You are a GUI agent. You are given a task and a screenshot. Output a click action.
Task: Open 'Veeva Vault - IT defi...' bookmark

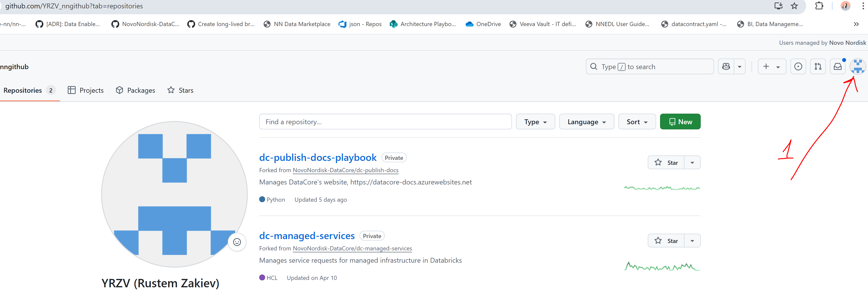click(x=543, y=24)
